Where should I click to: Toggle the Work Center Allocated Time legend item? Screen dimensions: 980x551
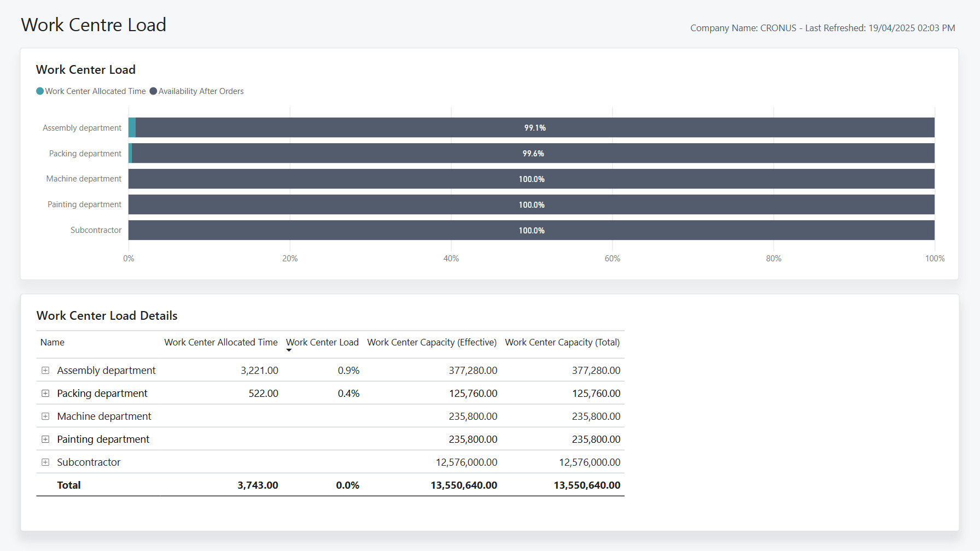pyautogui.click(x=90, y=91)
